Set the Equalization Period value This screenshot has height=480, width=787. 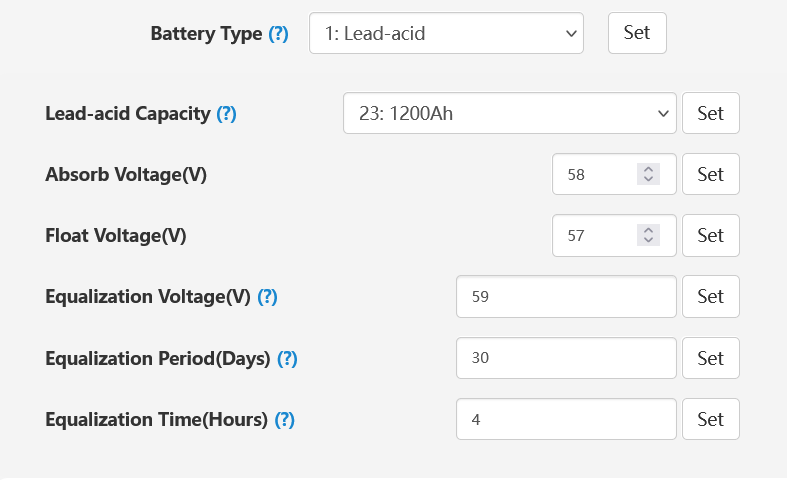711,358
